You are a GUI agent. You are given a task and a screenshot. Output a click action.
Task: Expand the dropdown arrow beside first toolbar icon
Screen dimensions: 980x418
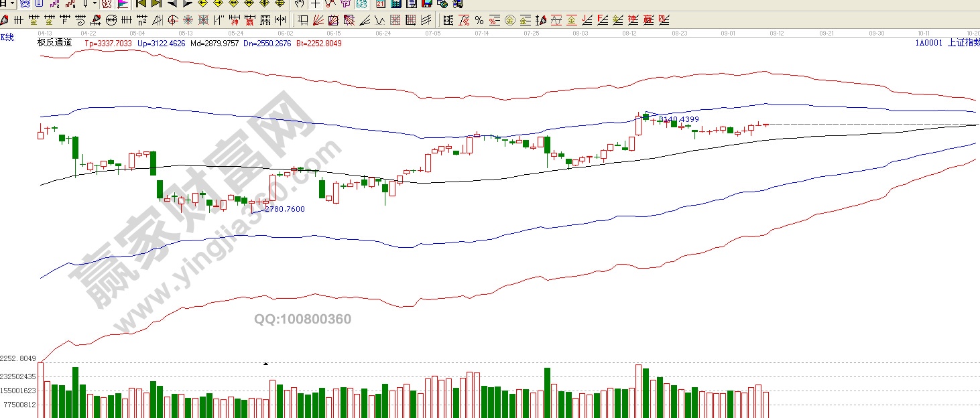coord(12,4)
